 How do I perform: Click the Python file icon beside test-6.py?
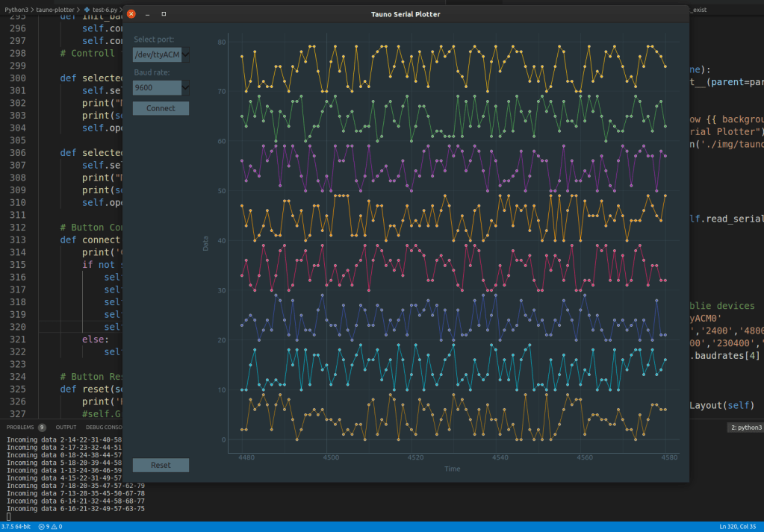(87, 10)
